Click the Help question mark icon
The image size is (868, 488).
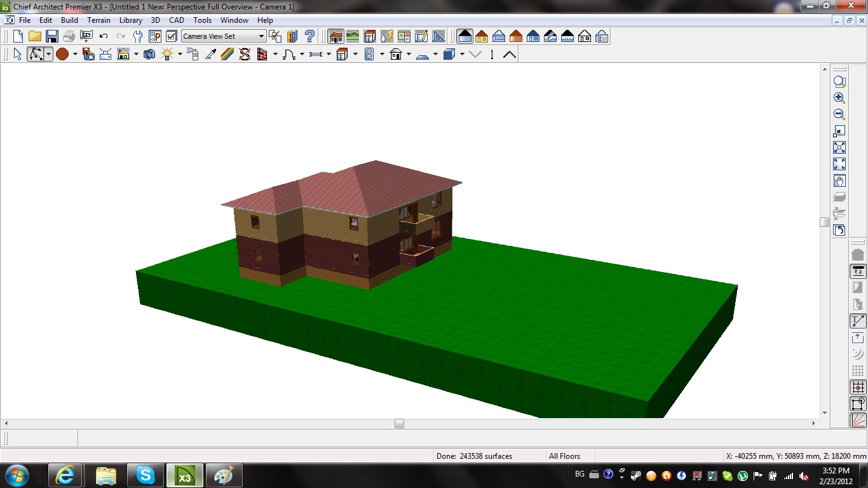click(309, 36)
